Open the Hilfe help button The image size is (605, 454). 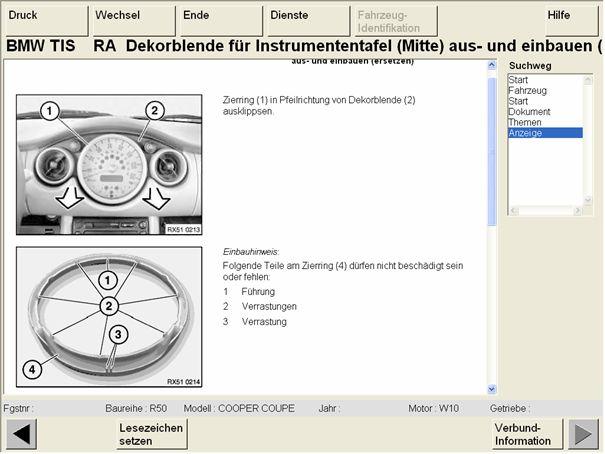coord(571,20)
